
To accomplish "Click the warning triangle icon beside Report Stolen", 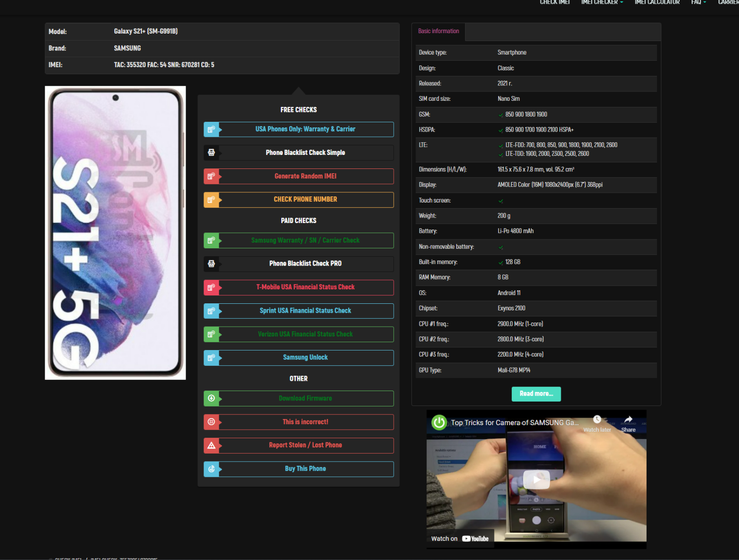I will click(x=211, y=446).
